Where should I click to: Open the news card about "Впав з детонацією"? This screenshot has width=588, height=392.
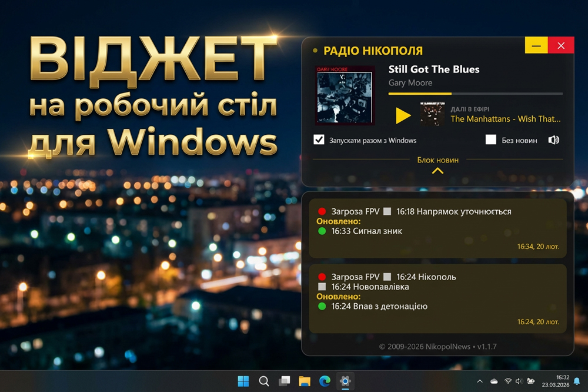tap(437, 298)
